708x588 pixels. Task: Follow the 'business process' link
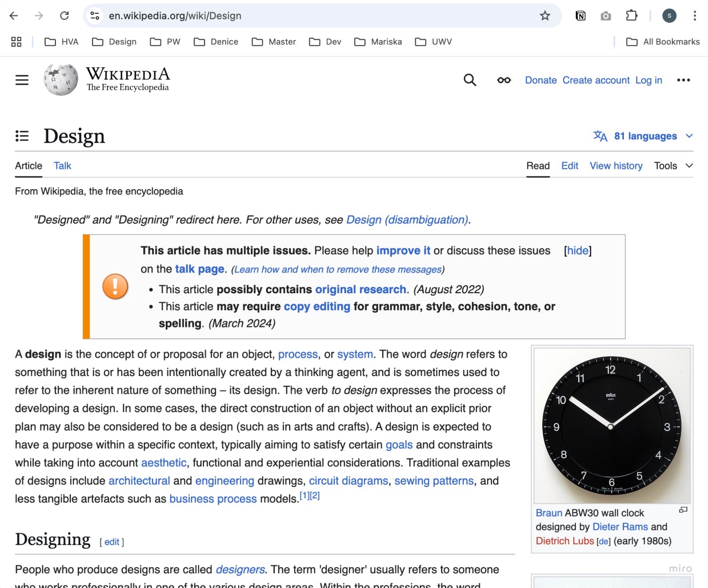[213, 499]
